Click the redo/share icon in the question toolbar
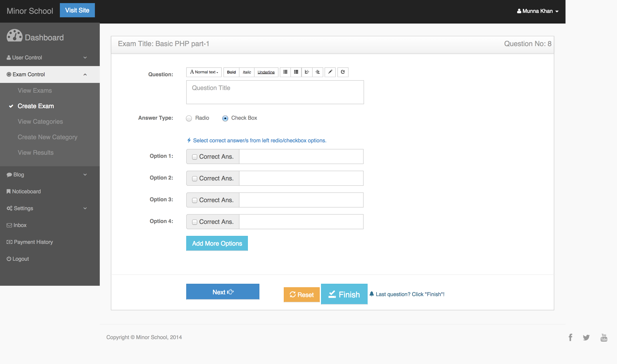This screenshot has height=364, width=617. coord(343,72)
